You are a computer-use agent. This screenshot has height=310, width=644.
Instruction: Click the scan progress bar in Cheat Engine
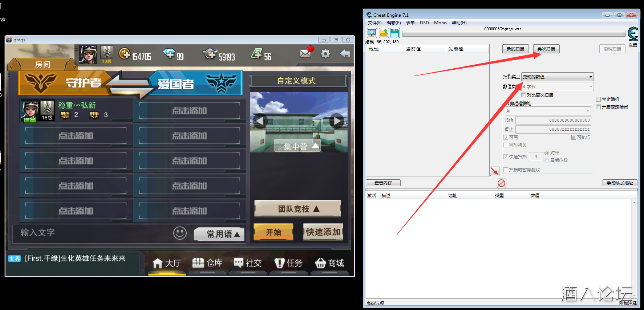tap(514, 34)
